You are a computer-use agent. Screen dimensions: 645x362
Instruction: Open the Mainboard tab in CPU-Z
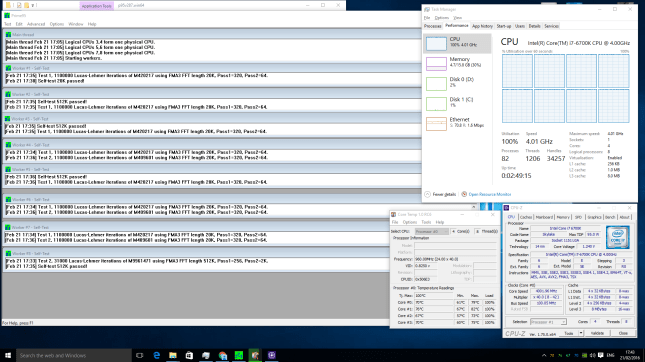544,217
